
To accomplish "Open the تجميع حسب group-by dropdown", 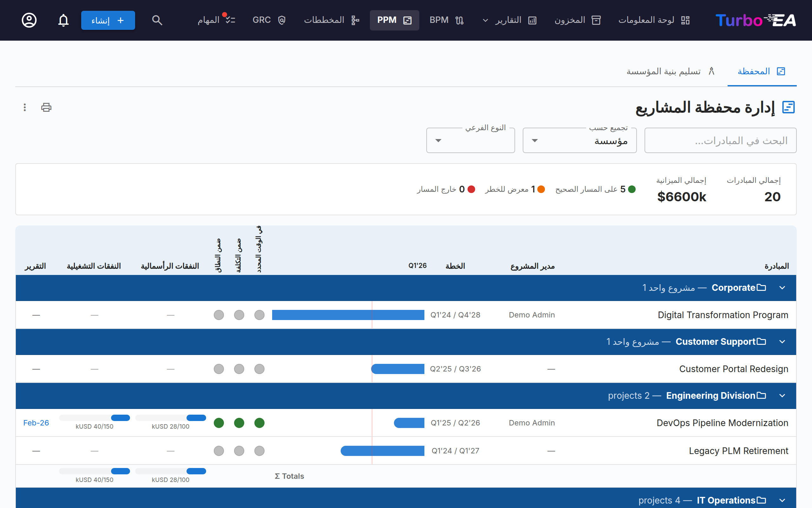I will point(580,140).
